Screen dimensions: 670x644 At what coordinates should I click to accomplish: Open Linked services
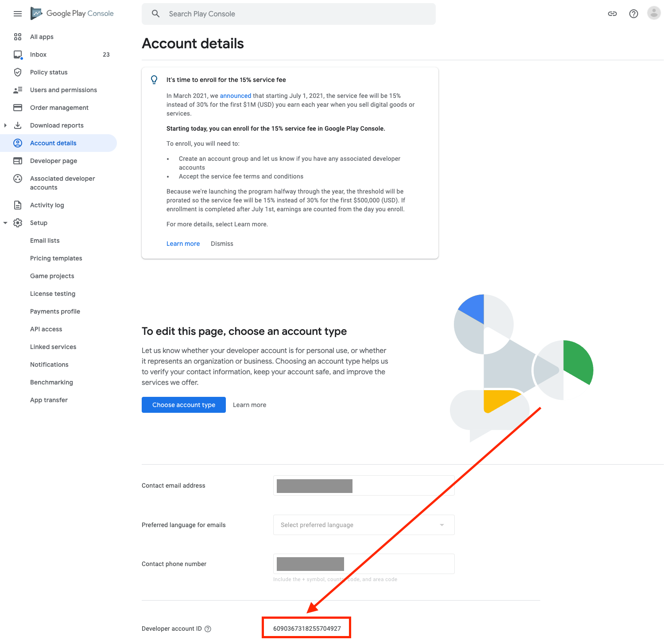click(53, 347)
